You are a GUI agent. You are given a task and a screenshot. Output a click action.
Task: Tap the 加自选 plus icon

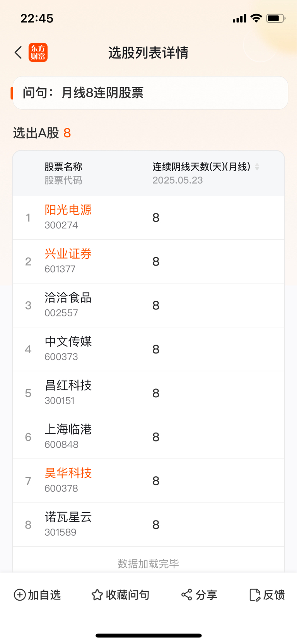[x=20, y=594]
